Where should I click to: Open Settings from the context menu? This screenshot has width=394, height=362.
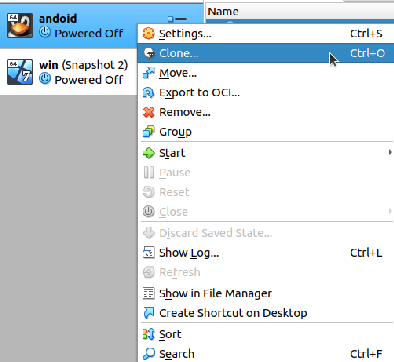[266, 34]
